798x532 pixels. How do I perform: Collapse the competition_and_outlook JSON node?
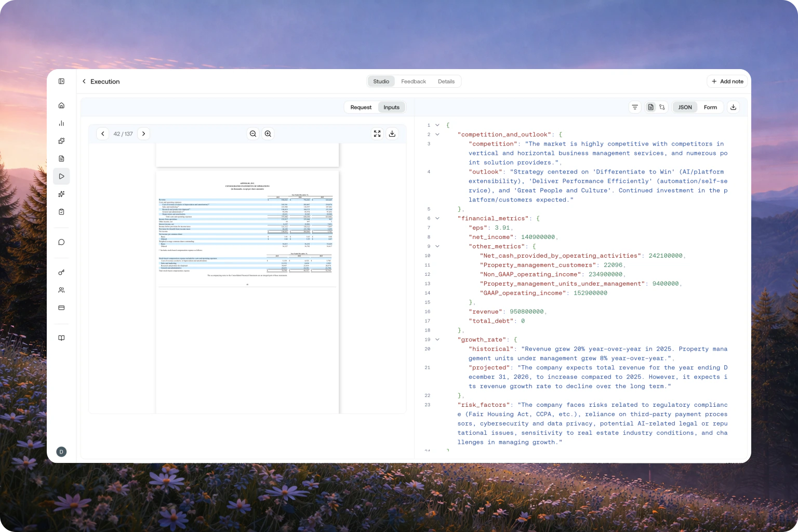tap(437, 135)
